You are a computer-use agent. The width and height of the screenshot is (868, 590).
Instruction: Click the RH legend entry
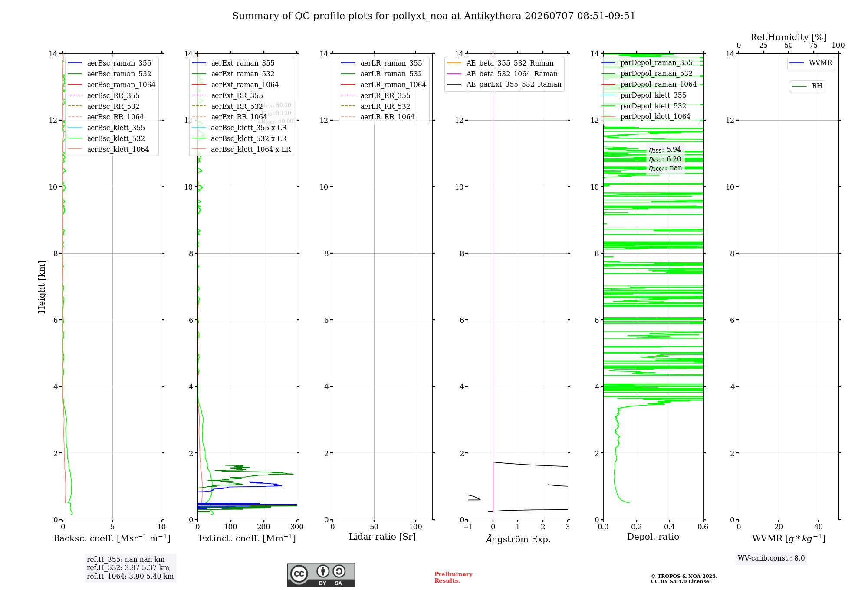point(807,86)
